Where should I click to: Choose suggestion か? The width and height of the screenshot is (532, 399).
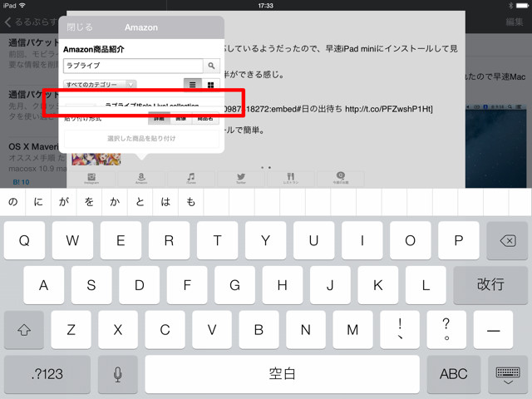[115, 202]
